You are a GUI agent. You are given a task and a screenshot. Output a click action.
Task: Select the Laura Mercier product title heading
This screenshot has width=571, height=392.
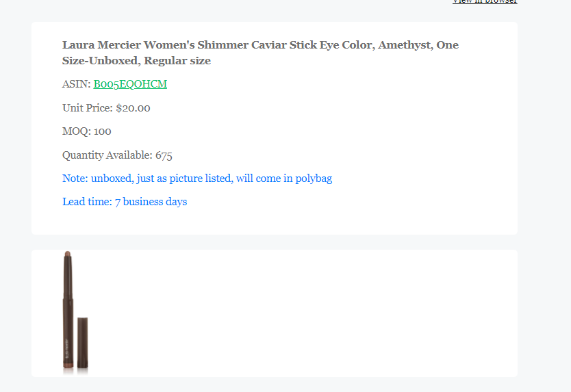(x=260, y=53)
